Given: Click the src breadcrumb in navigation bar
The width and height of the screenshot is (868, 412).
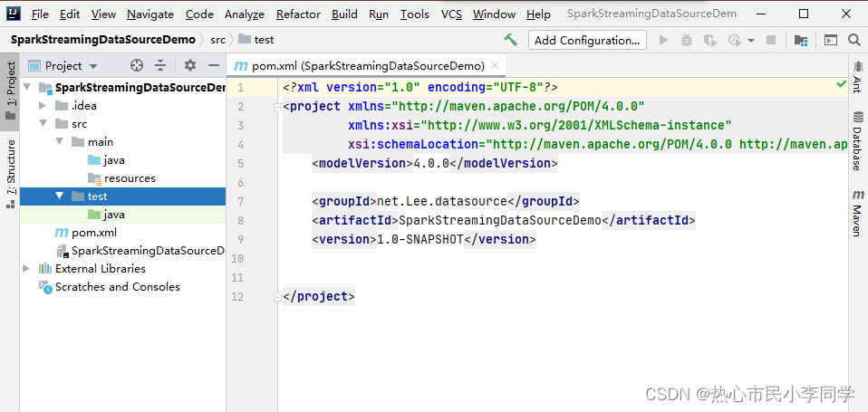Looking at the screenshot, I should tap(218, 40).
